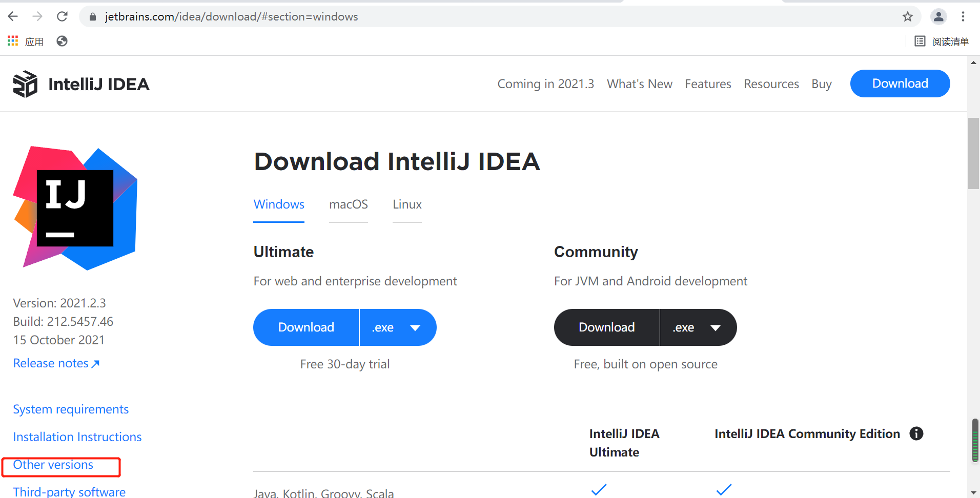Open the browser profile avatar

939,16
